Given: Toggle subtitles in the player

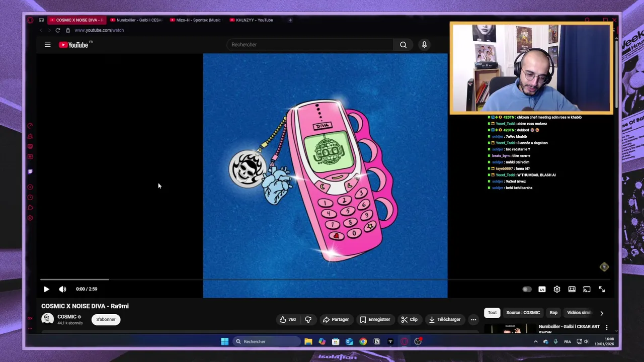Looking at the screenshot, I should (542, 289).
